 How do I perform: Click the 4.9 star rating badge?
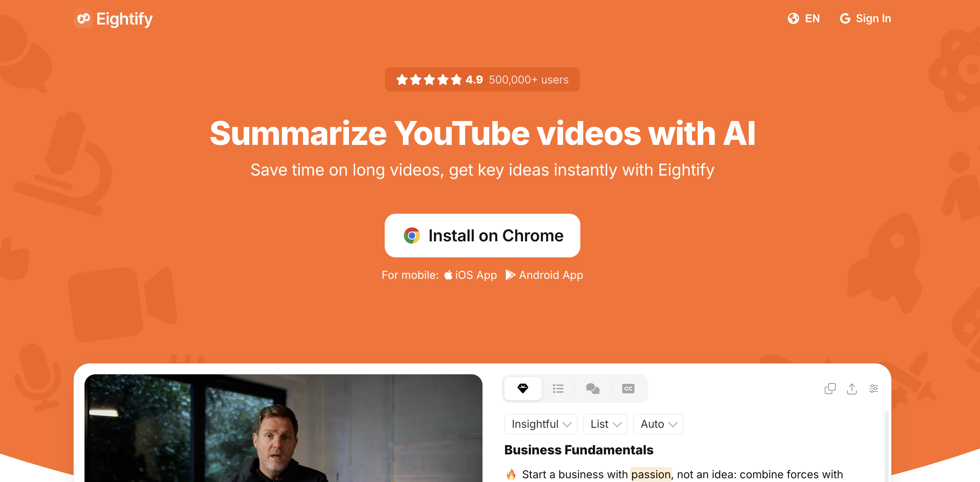[x=482, y=79]
